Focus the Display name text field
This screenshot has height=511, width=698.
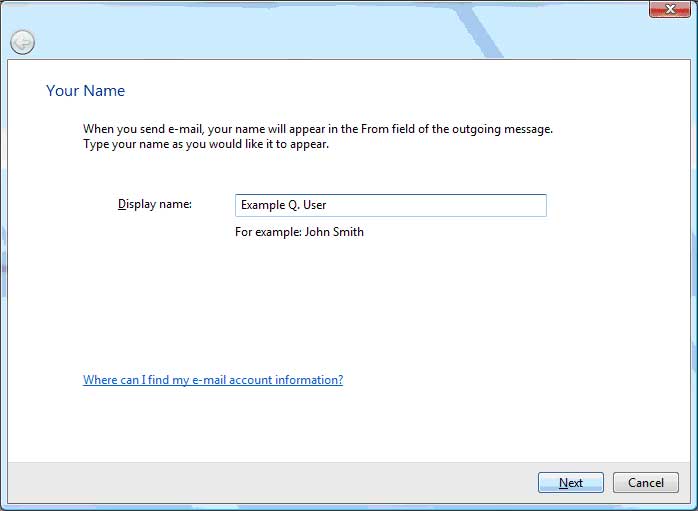[x=390, y=205]
